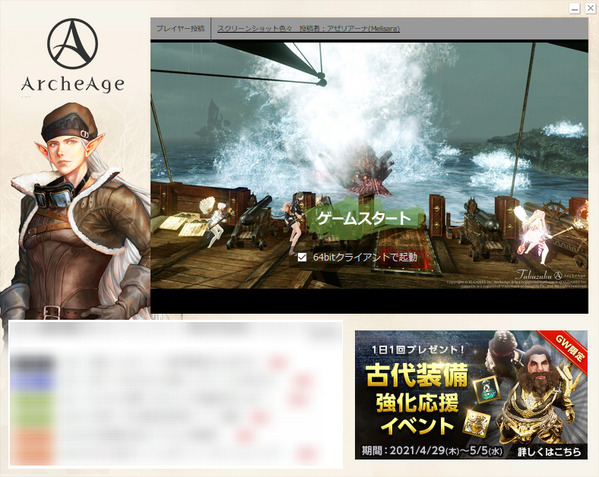
Task: Click 詳しくはこちら on the event banner
Action: tap(549, 451)
